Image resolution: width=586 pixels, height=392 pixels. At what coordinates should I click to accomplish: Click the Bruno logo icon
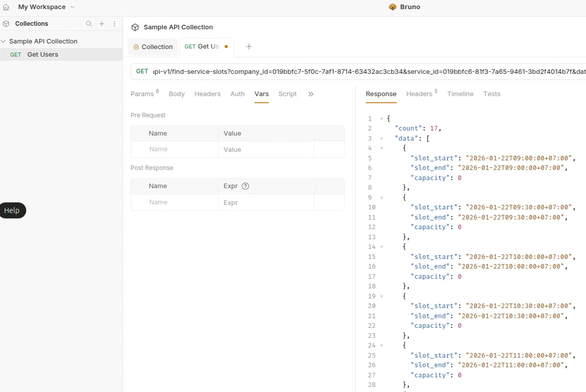392,7
